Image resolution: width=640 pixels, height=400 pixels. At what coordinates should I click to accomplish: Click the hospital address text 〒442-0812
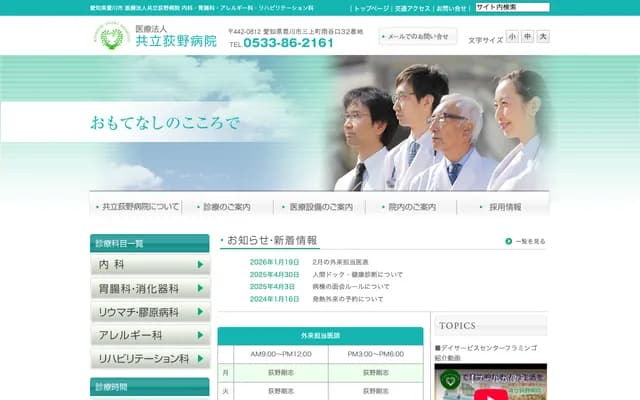click(296, 31)
